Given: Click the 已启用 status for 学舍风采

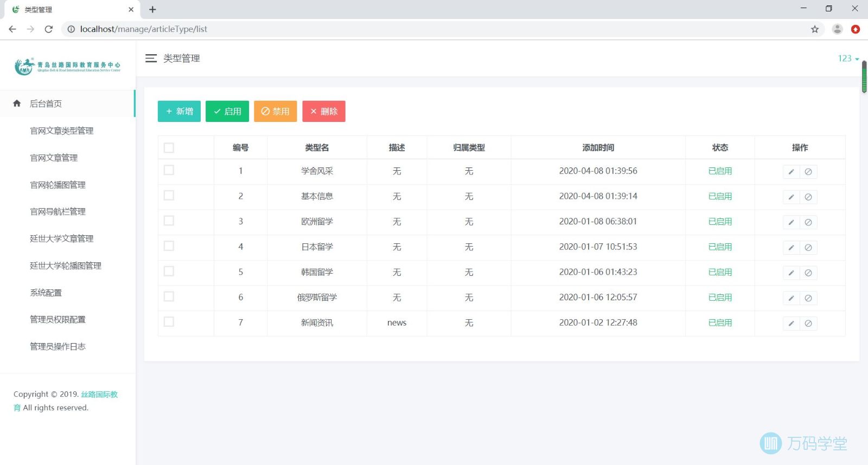Looking at the screenshot, I should [x=720, y=171].
